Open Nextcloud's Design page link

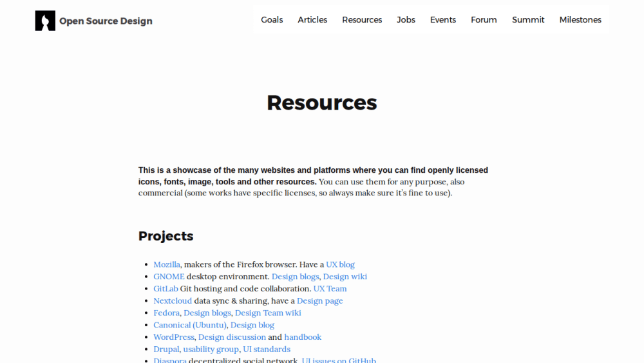(320, 301)
